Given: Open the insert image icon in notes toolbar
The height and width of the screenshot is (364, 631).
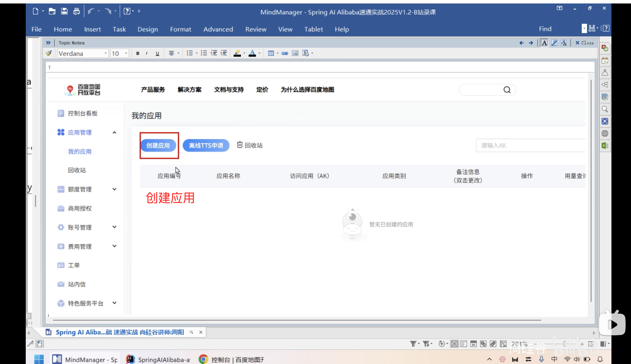Looking at the screenshot, I should click(x=295, y=53).
